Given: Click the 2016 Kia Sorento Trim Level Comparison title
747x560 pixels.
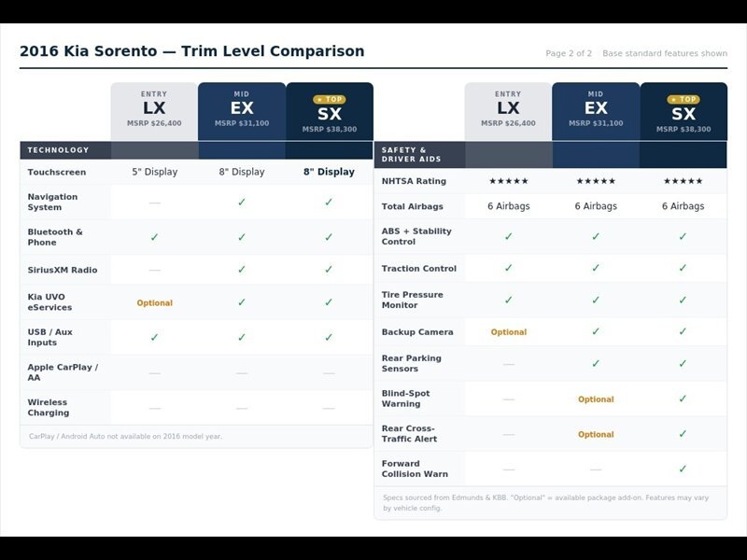Looking at the screenshot, I should click(x=192, y=51).
